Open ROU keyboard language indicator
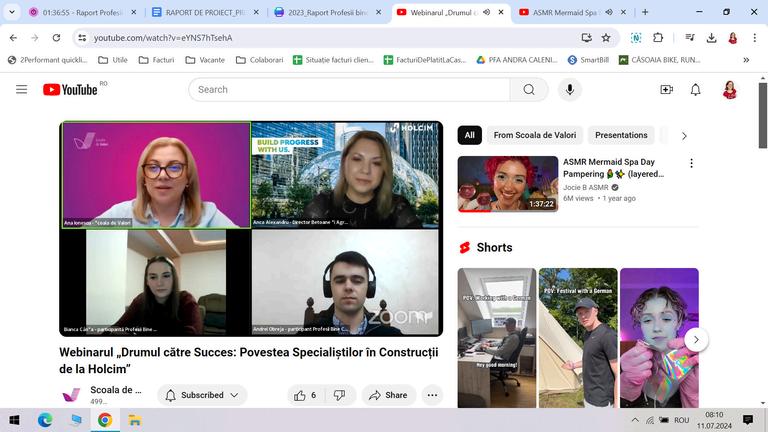 pyautogui.click(x=681, y=420)
